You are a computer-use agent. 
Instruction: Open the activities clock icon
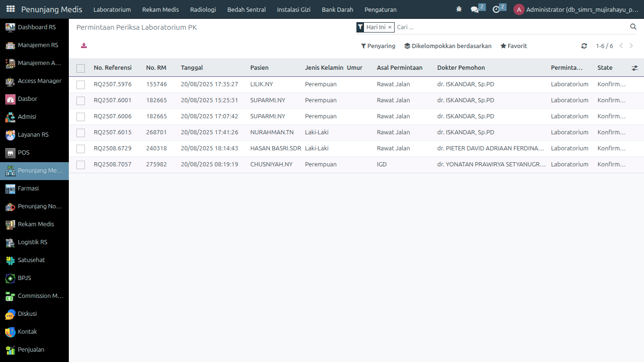click(496, 9)
